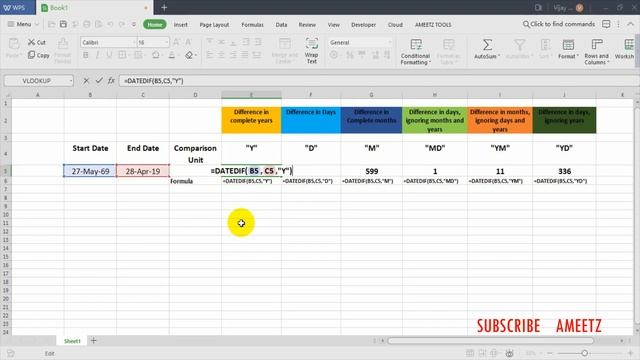The image size is (640, 360).
Task: Click the Font Color icon
Action: [x=172, y=55]
